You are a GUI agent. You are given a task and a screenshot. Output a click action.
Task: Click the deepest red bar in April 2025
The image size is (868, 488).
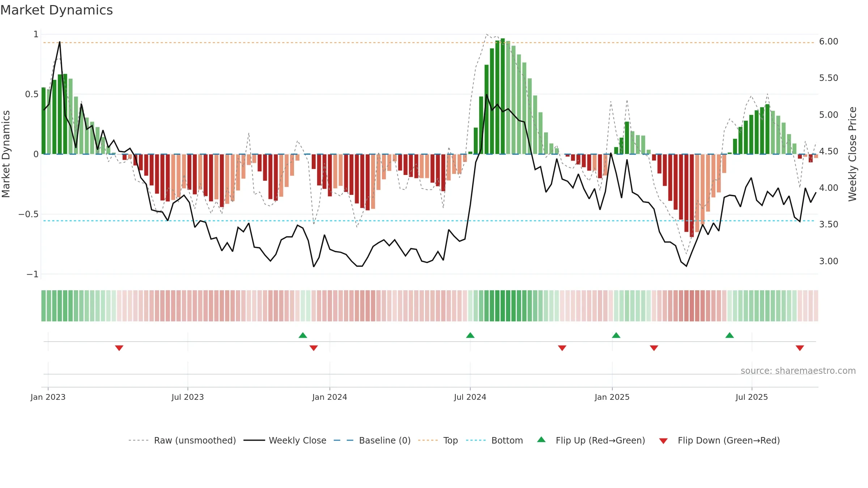click(692, 196)
